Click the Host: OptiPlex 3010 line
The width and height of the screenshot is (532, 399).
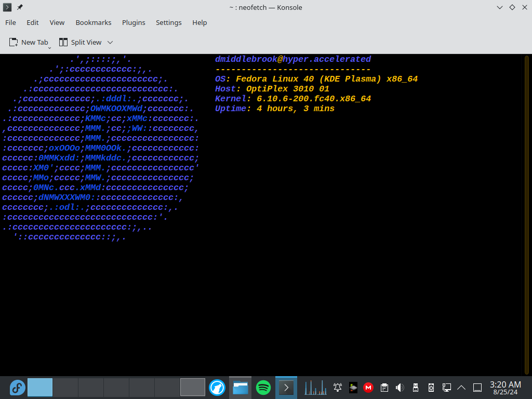coord(272,88)
